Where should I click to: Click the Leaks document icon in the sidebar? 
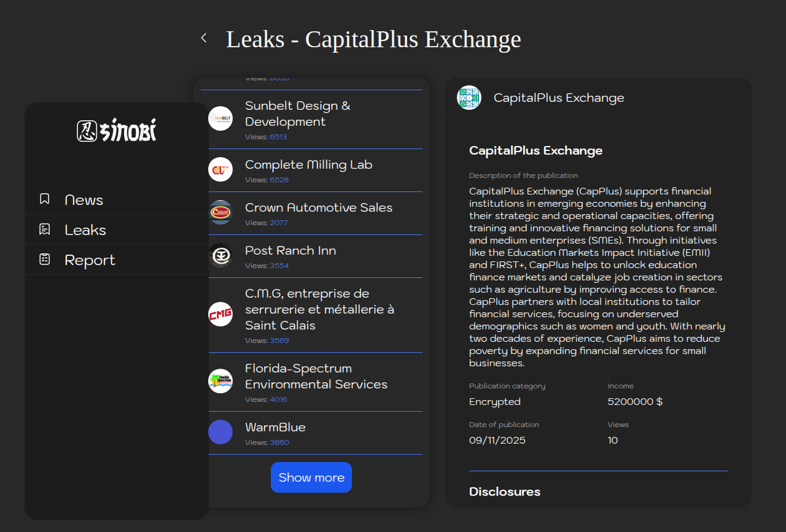pos(44,229)
